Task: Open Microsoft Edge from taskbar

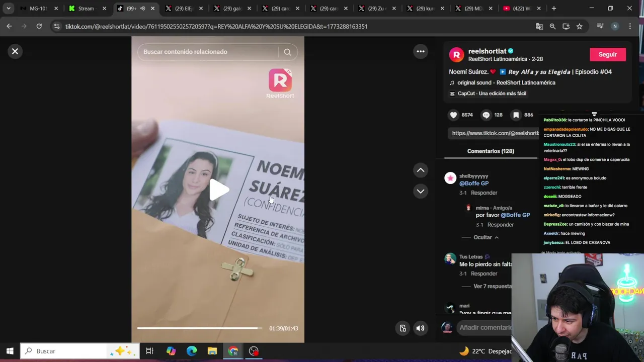Action: coord(192,351)
